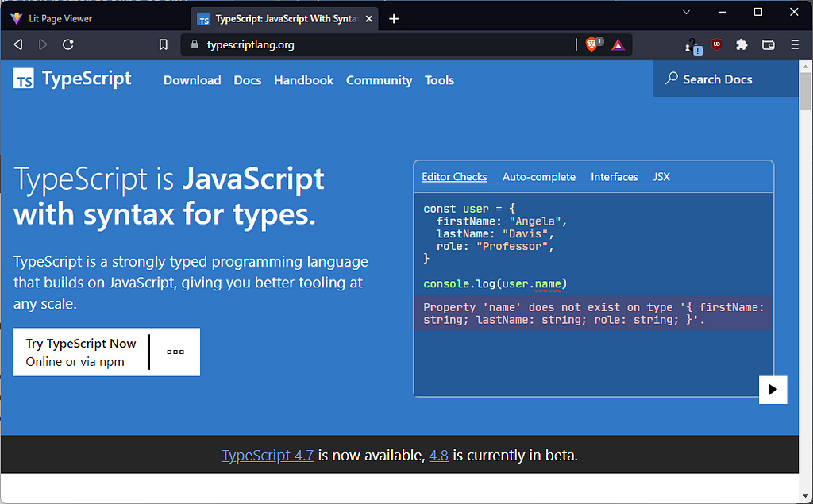
Task: Select the JSX example tab
Action: [661, 177]
